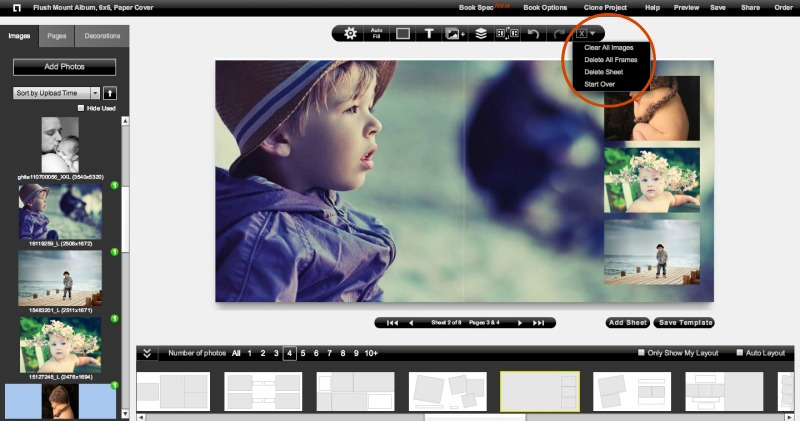Screen dimensions: 800x421
Task: Click the Add Photos button
Action: 64,67
